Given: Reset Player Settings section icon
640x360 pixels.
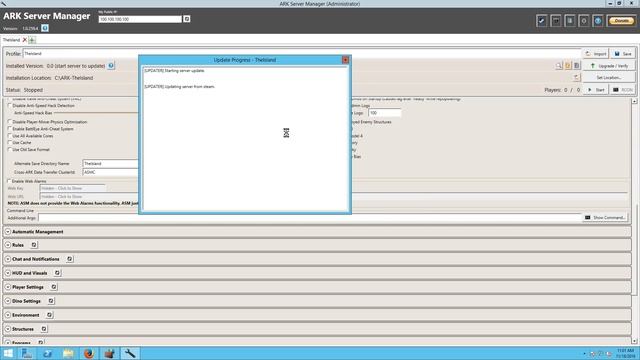Looking at the screenshot, I should [53, 287].
